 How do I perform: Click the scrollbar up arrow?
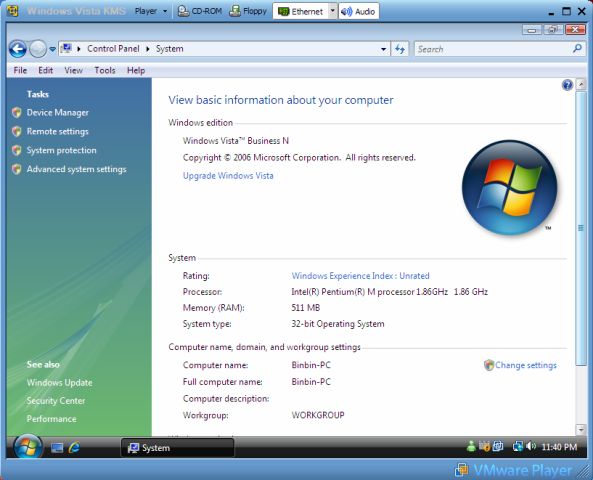(x=581, y=84)
